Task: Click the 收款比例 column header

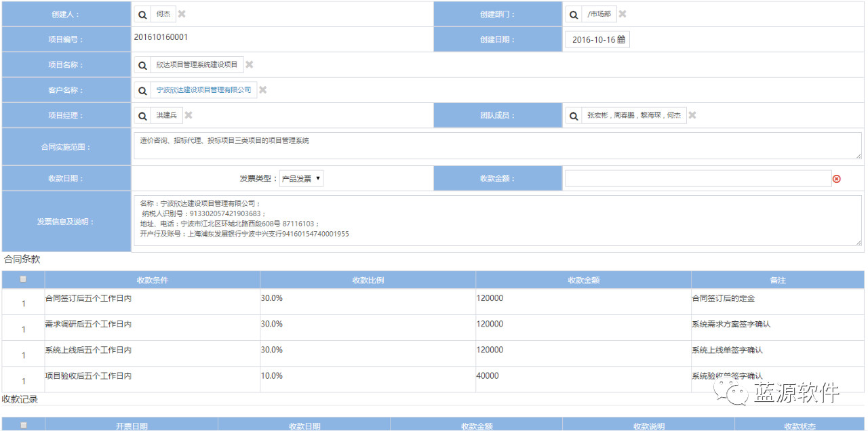Action: pyautogui.click(x=368, y=280)
